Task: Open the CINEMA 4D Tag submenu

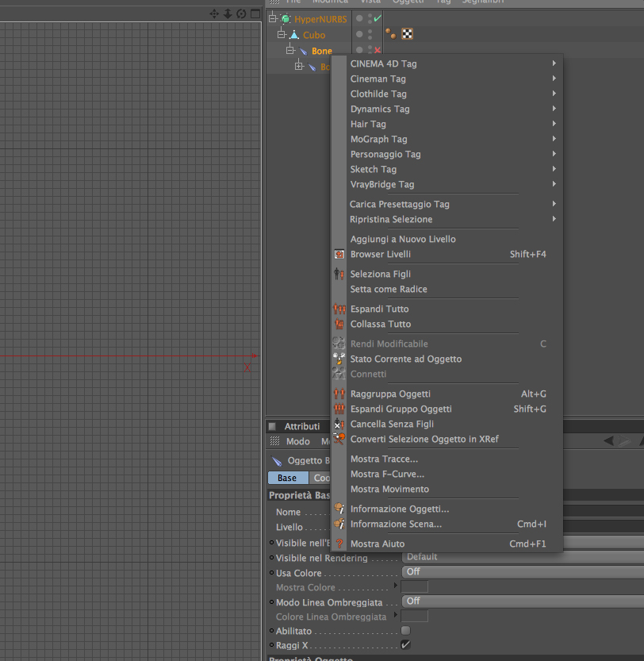Action: 447,63
